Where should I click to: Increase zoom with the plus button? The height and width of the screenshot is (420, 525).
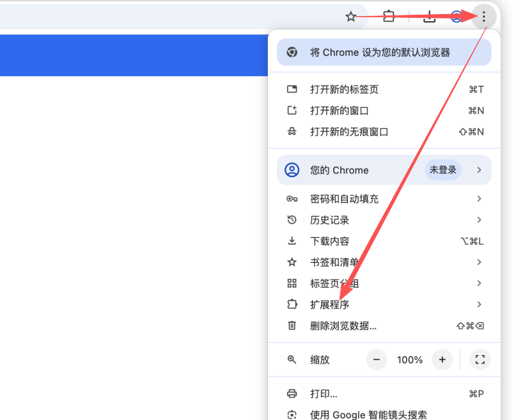(443, 360)
